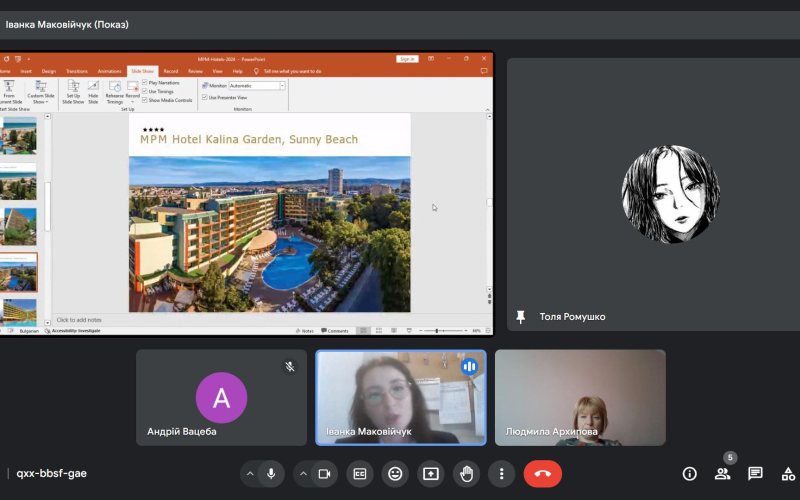Open Comments from status bar
Image resolution: width=800 pixels, height=500 pixels.
click(x=335, y=331)
